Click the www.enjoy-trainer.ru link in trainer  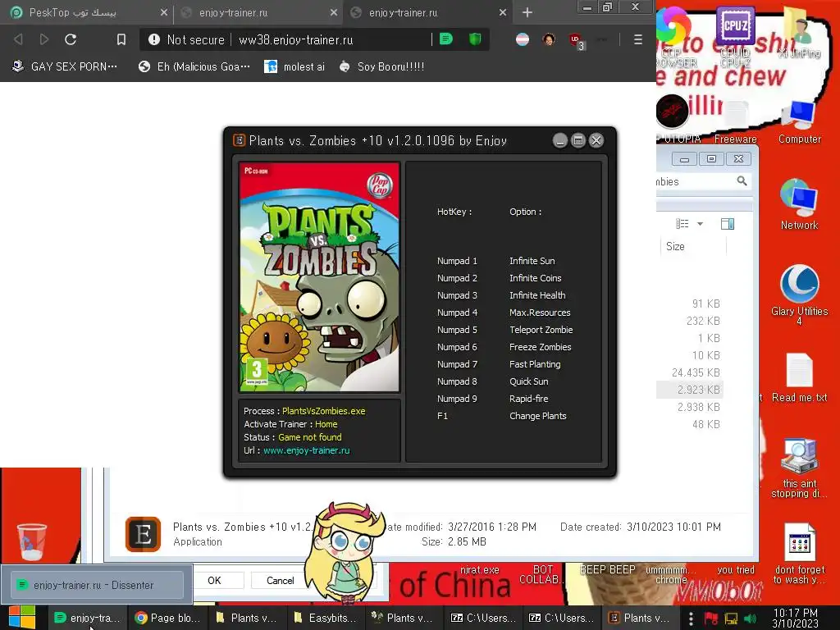click(x=307, y=450)
